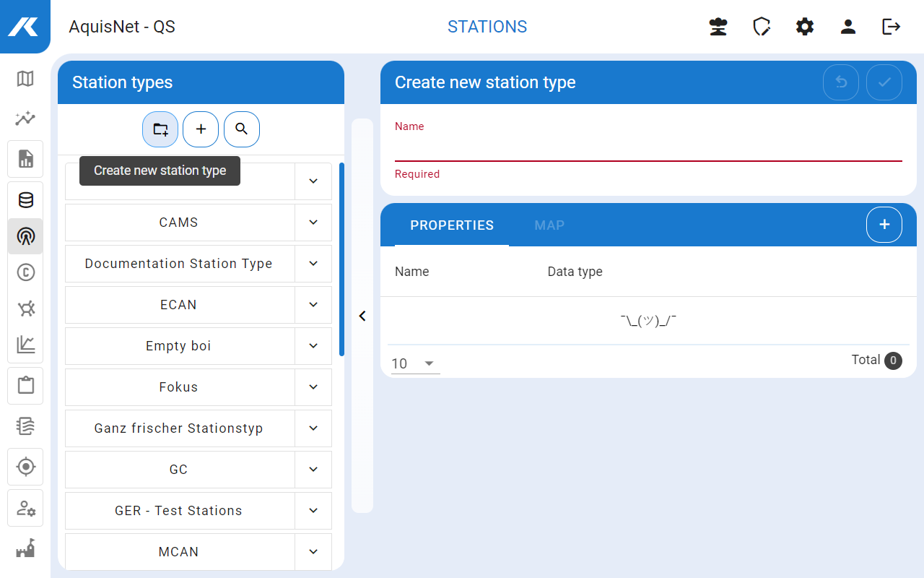Screen dimensions: 924x578
Task: Select the Fokus station type
Action: pos(179,387)
